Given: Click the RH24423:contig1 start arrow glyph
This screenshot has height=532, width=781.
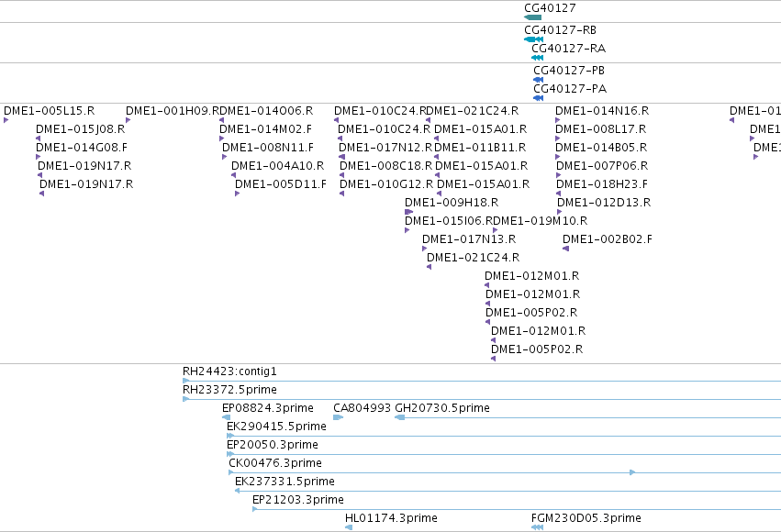Looking at the screenshot, I should (x=185, y=381).
